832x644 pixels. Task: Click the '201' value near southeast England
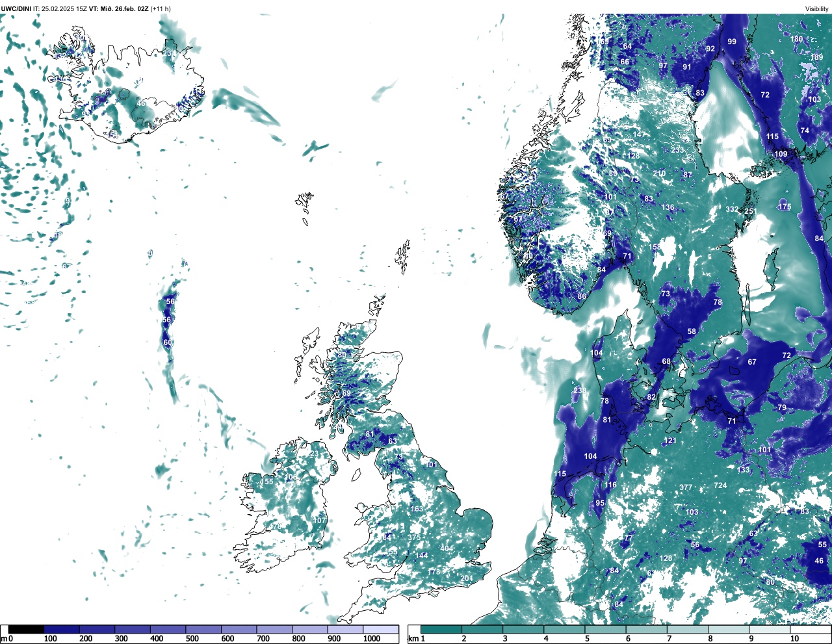467,578
